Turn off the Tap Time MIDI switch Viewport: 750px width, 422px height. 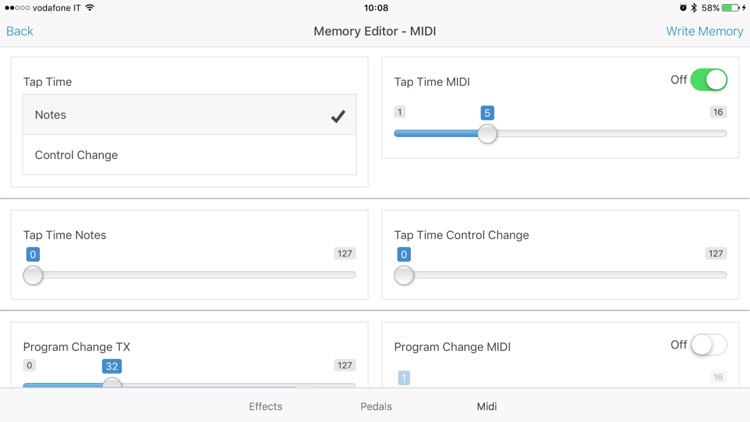(x=709, y=80)
